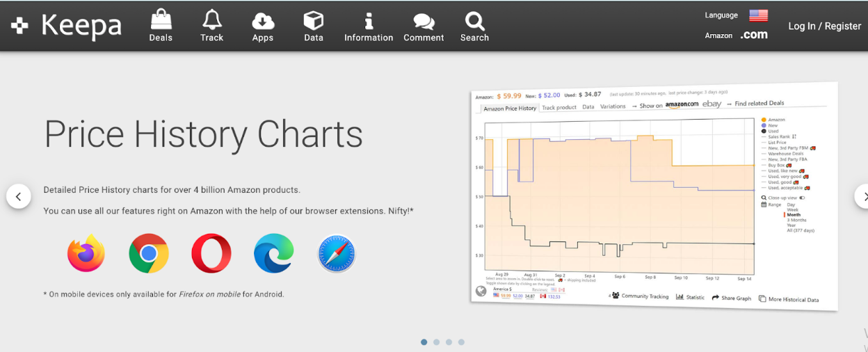Toggle the purple New legend swatch
This screenshot has height=352, width=868.
pyautogui.click(x=764, y=125)
